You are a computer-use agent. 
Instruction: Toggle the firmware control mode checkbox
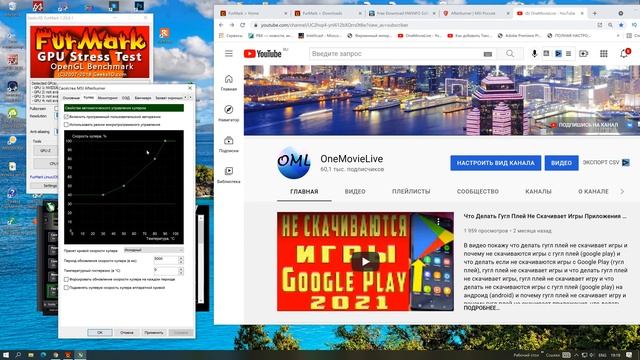[66, 124]
